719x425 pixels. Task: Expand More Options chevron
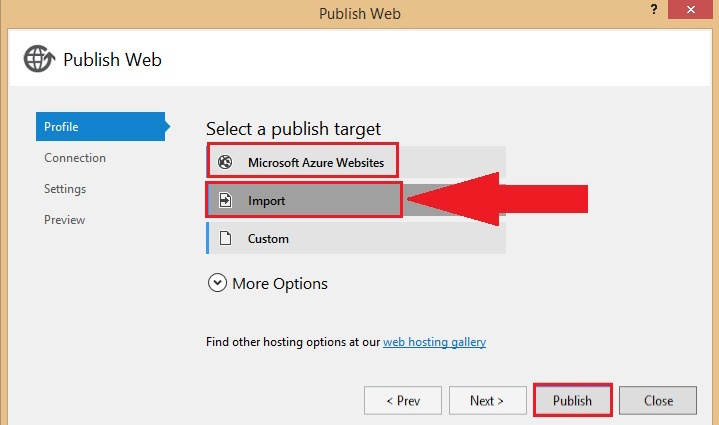[217, 283]
